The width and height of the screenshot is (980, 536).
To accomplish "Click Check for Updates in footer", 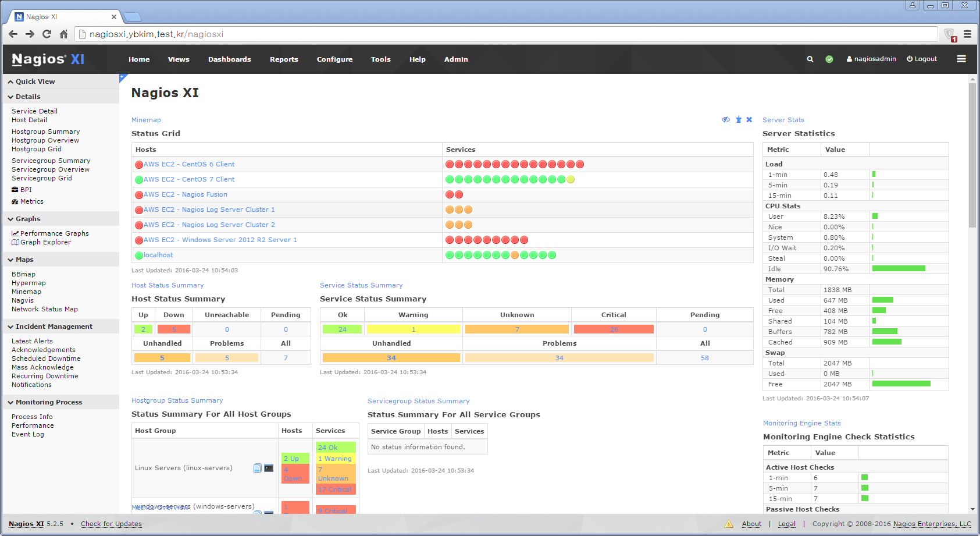I will point(111,524).
